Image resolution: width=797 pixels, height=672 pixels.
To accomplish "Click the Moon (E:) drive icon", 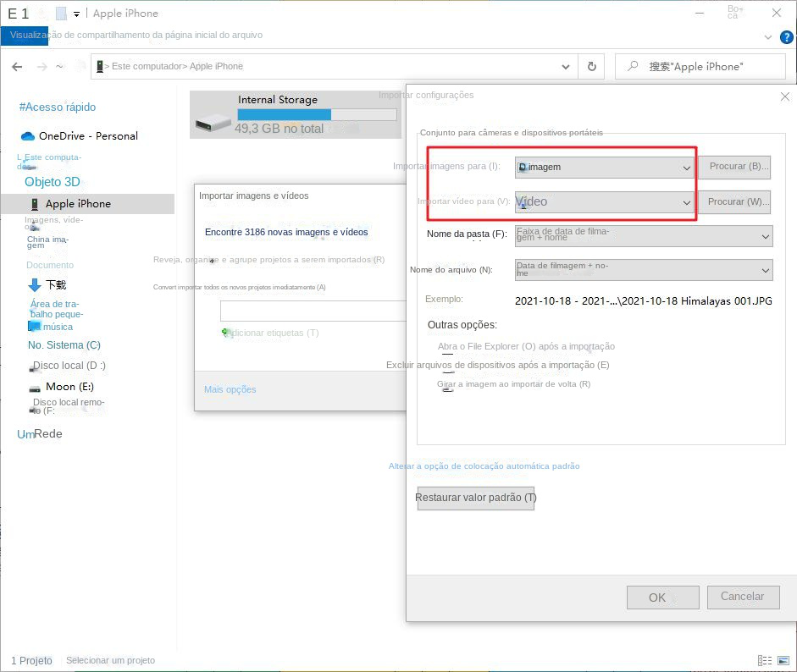I will coord(35,388).
